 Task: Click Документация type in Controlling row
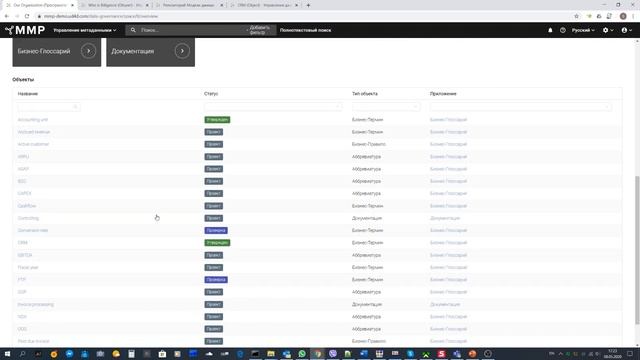click(367, 218)
